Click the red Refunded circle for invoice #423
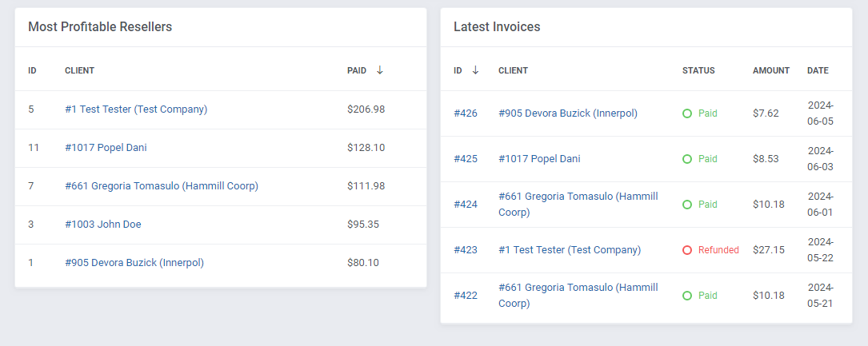Screen dimensions: 868x346 [687, 250]
